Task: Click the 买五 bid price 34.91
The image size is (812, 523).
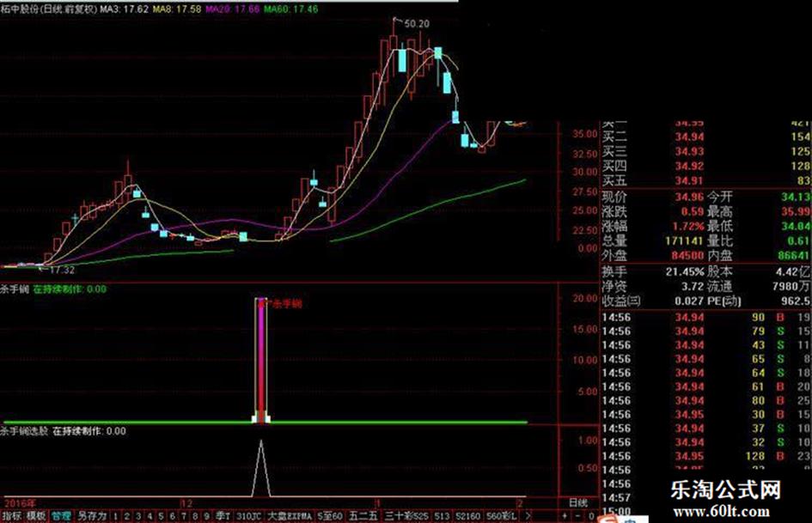Action: click(x=689, y=180)
